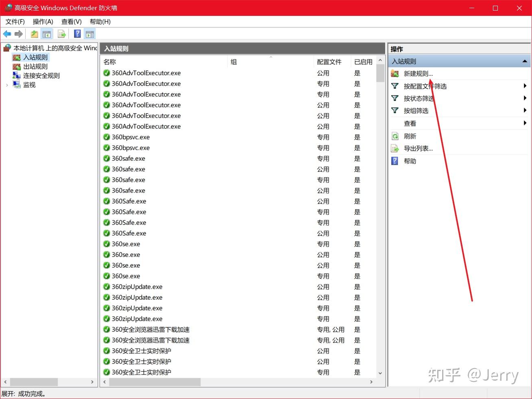Select the root 本地计算机 firewall node
532x399 pixels.
(x=55, y=48)
